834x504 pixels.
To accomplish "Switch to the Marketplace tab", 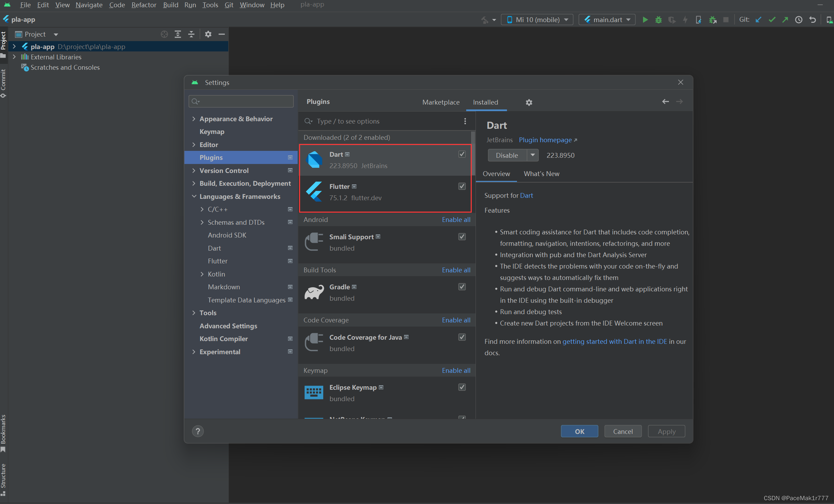I will pyautogui.click(x=441, y=102).
